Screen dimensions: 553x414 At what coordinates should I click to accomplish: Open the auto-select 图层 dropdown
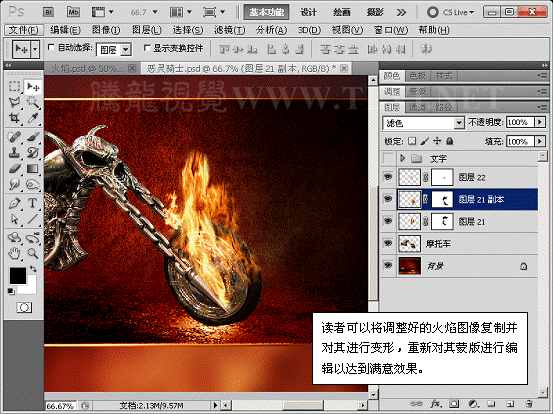(114, 50)
